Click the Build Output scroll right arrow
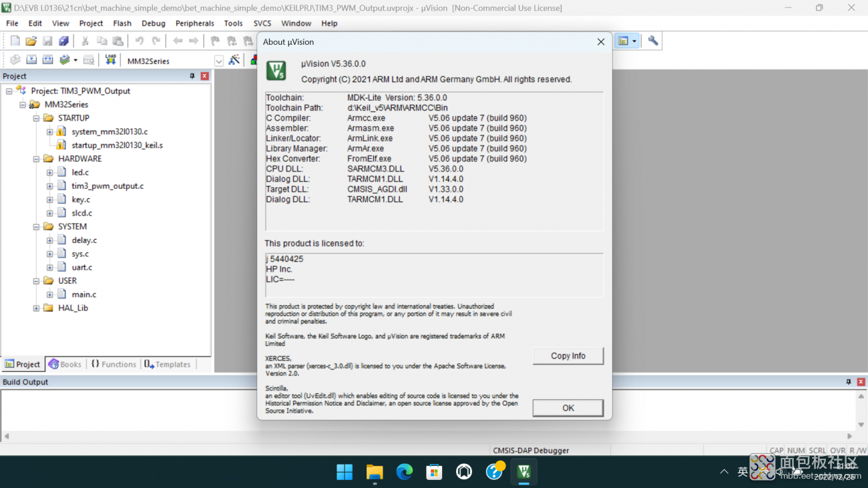Screen dimensions: 868x488 851,436
